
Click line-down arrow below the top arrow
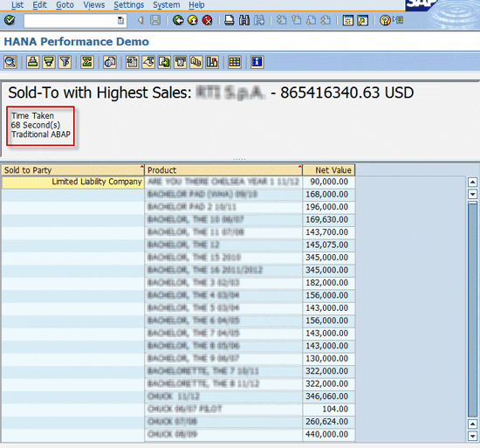pos(473,194)
